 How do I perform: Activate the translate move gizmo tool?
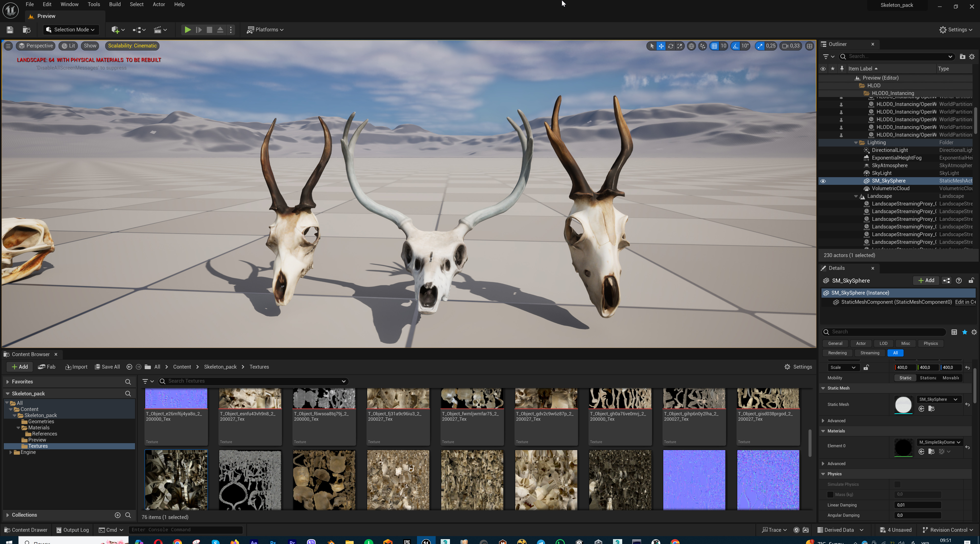(x=661, y=46)
